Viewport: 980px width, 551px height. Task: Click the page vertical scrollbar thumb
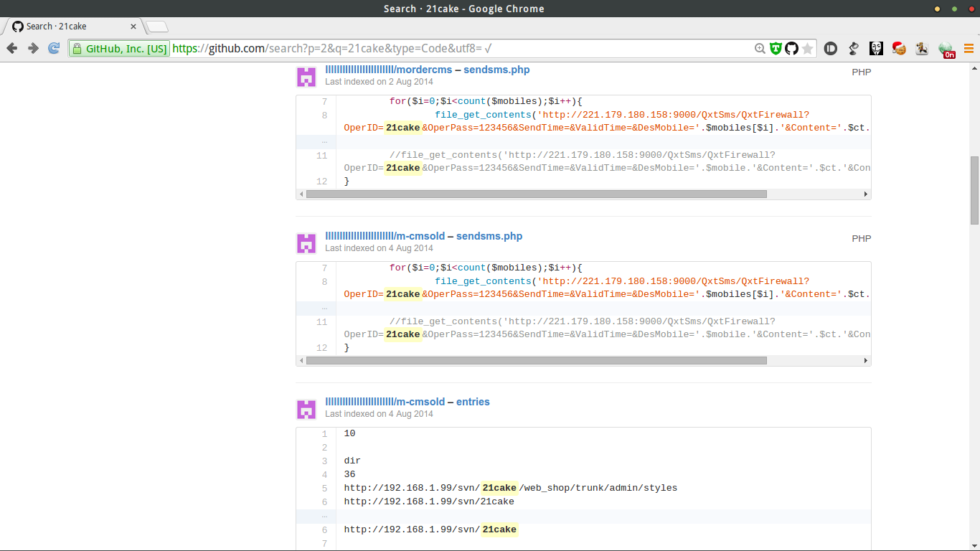point(974,190)
